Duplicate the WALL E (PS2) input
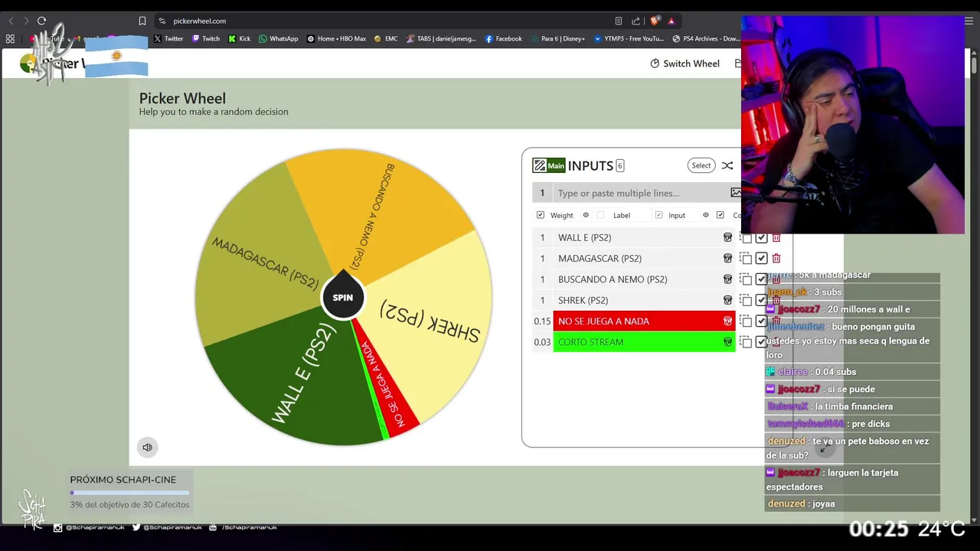 point(746,238)
